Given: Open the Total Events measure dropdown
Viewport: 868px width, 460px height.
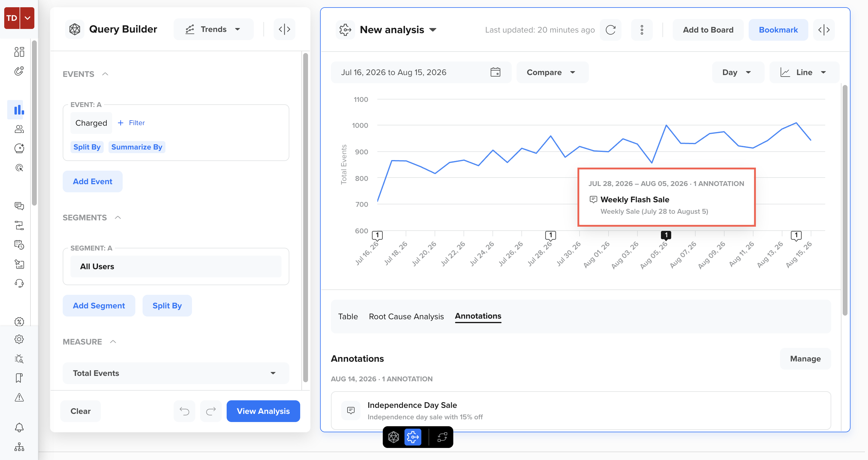Looking at the screenshot, I should click(x=176, y=373).
